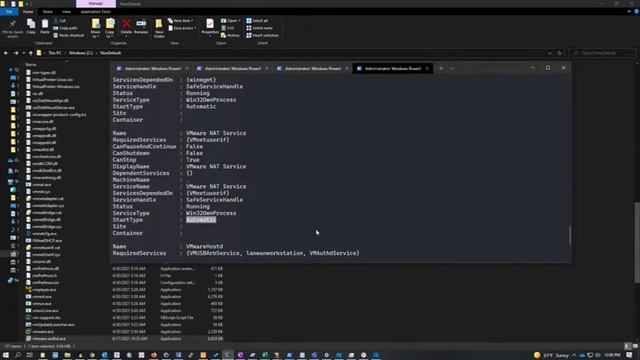Close the active PowerShell tab

click(427, 68)
